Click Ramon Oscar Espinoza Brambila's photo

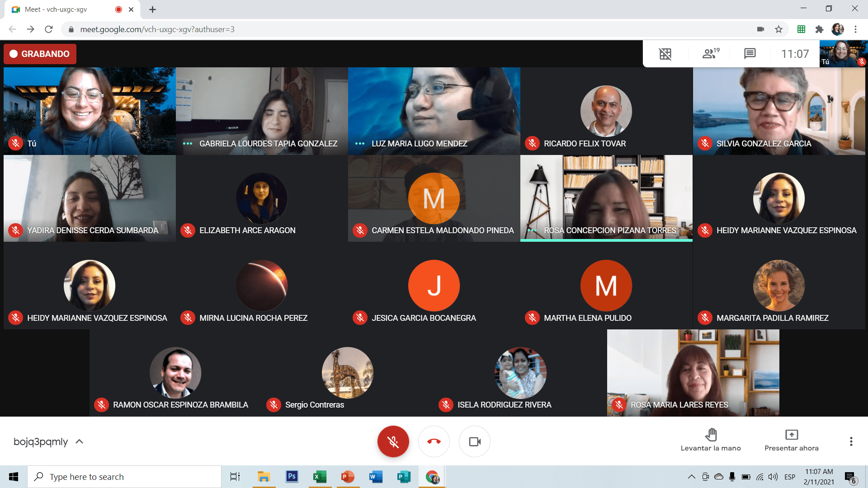pos(175,372)
